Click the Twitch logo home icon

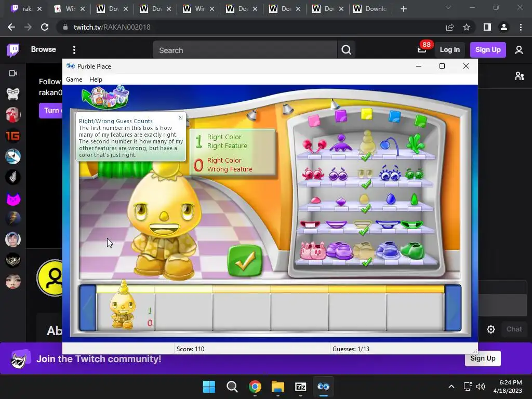[x=13, y=50]
